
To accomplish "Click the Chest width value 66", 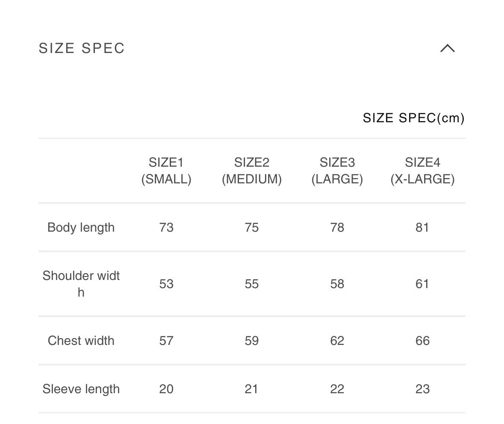I will [x=422, y=341].
